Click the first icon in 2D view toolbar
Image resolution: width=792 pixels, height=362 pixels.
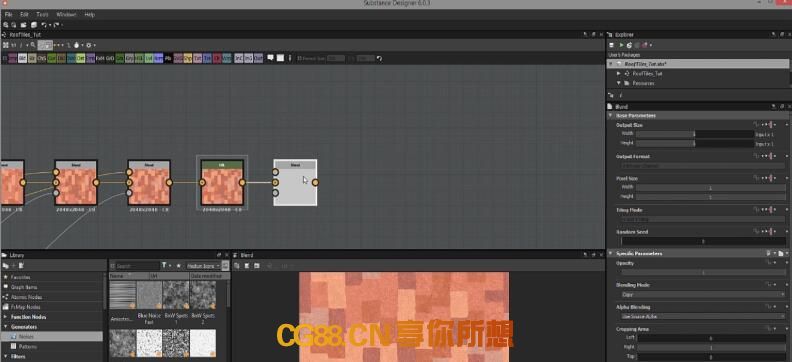coord(237,266)
